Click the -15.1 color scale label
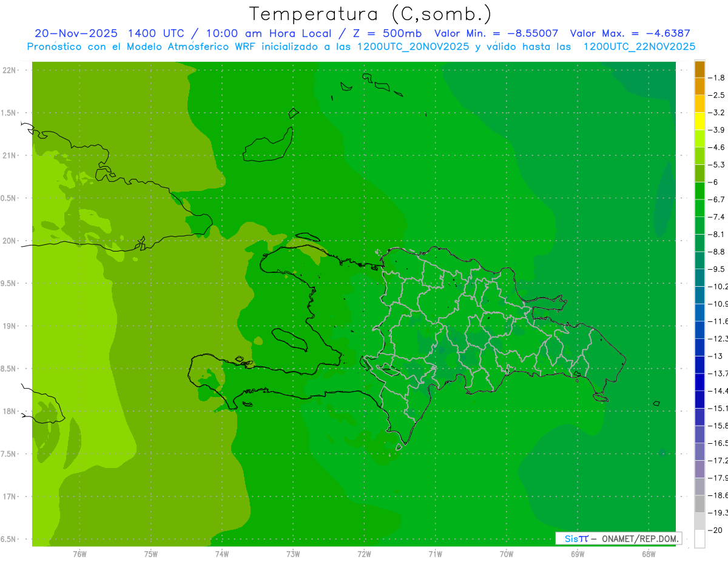This screenshot has width=728, height=562. coord(718,408)
